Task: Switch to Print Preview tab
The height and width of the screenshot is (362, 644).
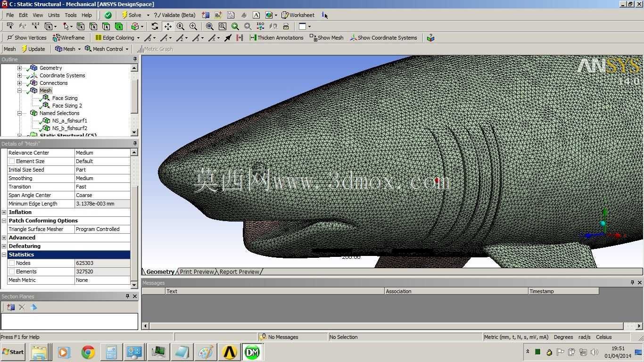Action: [197, 272]
